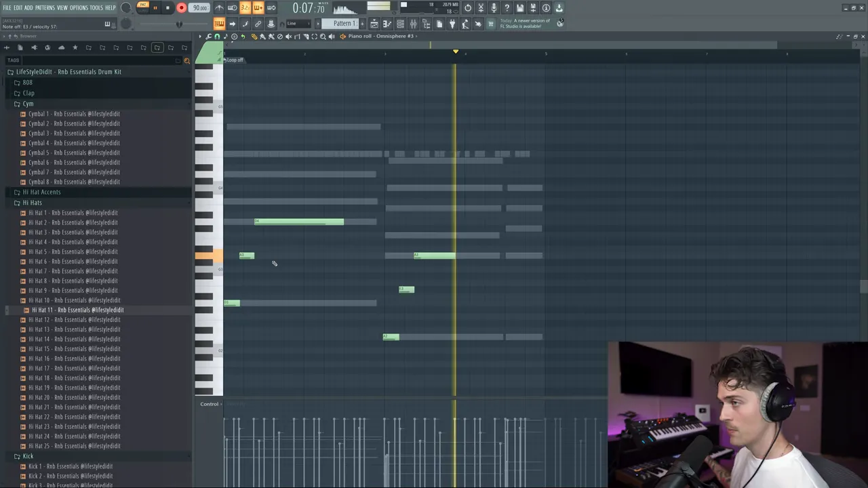Select the starred favorites browser tab icon

pos(75,47)
